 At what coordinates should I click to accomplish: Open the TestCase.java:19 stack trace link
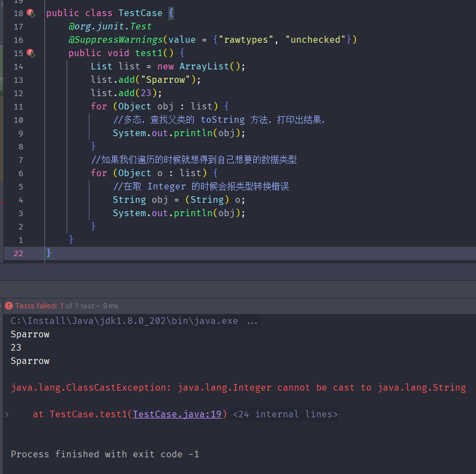pyautogui.click(x=177, y=414)
